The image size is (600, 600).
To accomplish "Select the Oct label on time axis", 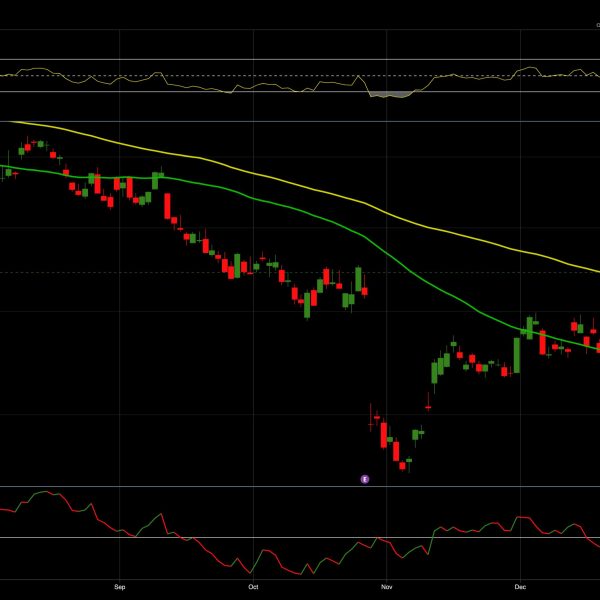I will coord(253,587).
